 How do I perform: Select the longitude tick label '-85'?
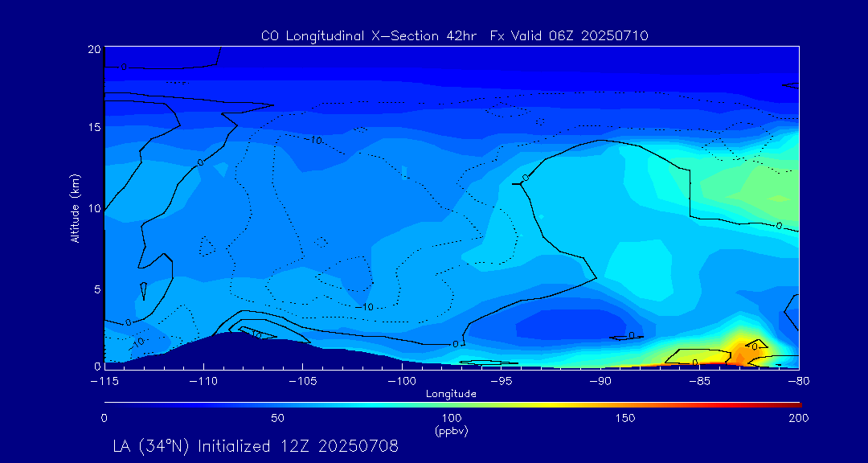pyautogui.click(x=699, y=382)
